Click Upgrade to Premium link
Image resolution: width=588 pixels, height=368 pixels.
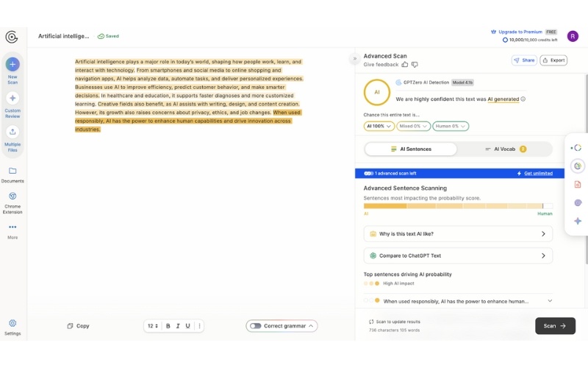(520, 32)
